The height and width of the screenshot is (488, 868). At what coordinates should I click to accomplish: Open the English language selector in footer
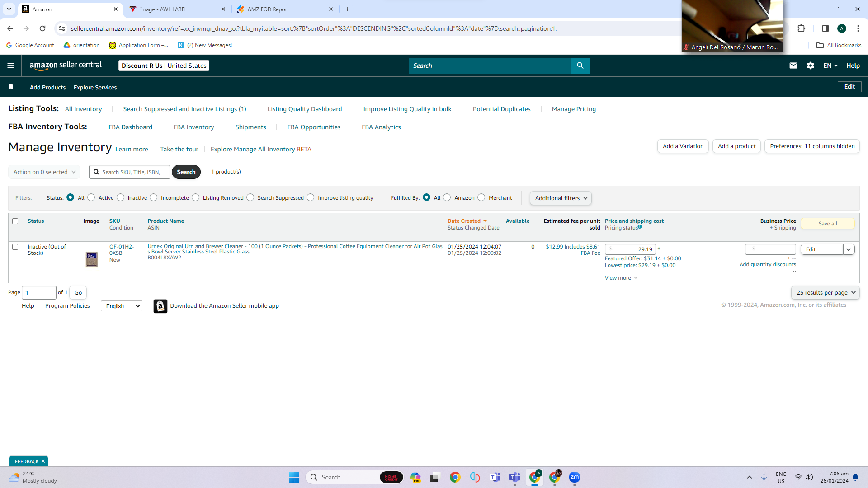tap(122, 306)
